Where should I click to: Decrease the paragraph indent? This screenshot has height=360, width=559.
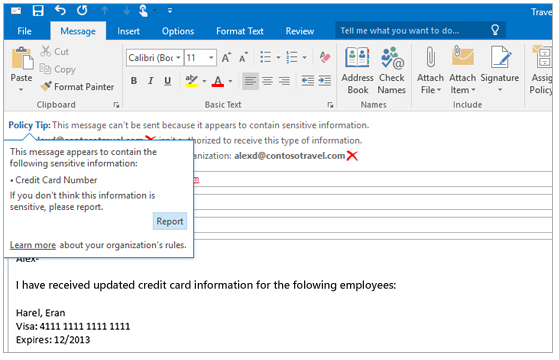[x=308, y=81]
